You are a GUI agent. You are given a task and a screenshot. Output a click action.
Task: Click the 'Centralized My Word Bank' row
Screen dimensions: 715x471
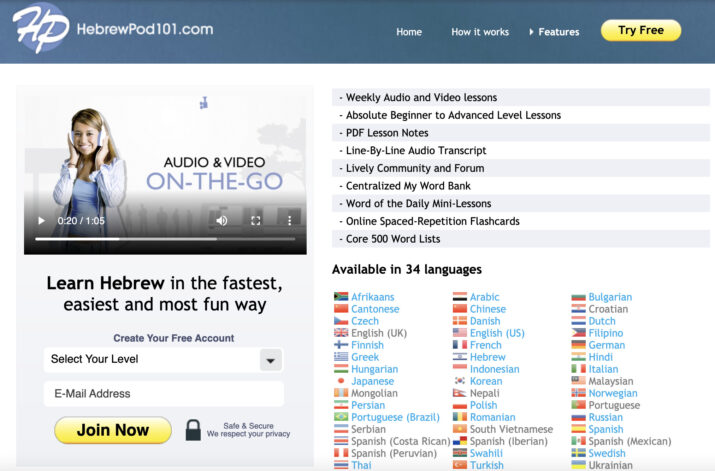pyautogui.click(x=521, y=186)
